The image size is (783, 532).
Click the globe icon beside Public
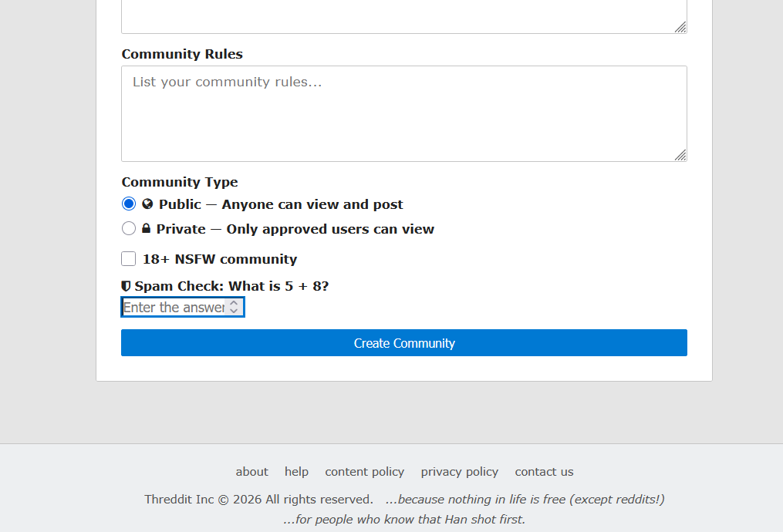click(x=148, y=204)
